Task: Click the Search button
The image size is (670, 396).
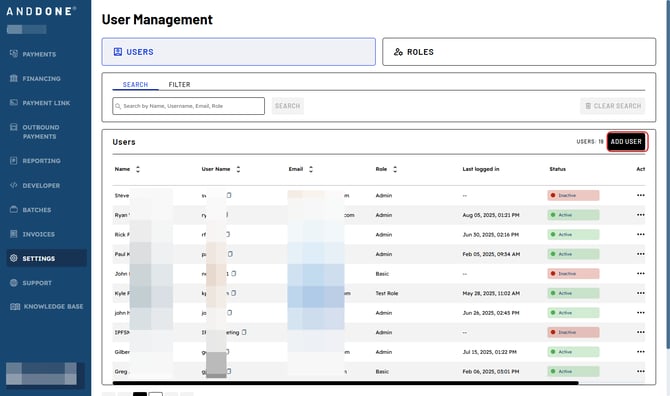Action: [x=288, y=106]
